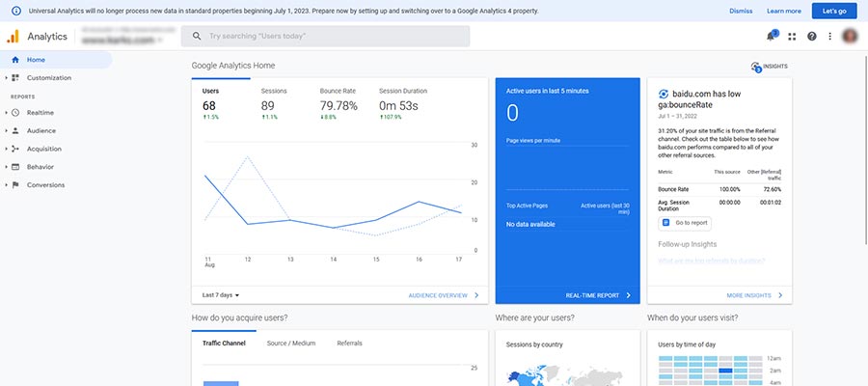The image size is (868, 386).
Task: Click the Google Analytics logo icon
Action: click(13, 37)
